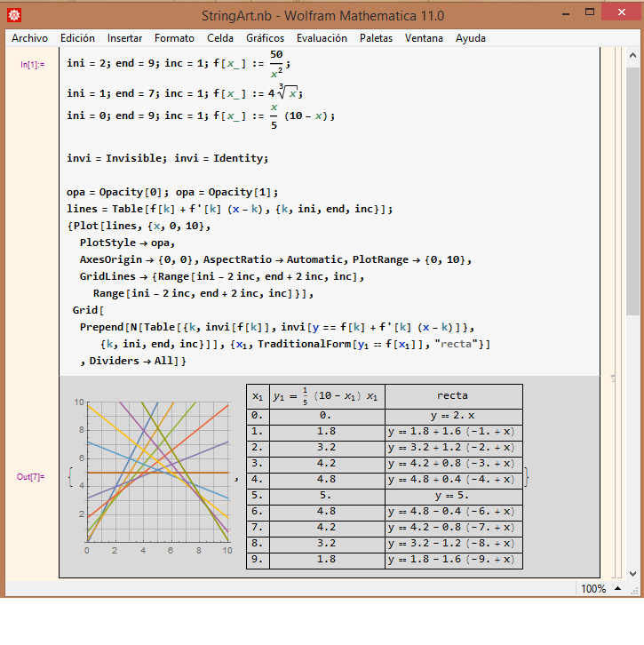The image size is (644, 645).
Task: Click the Mathematica app icon in title bar
Action: coord(14,15)
